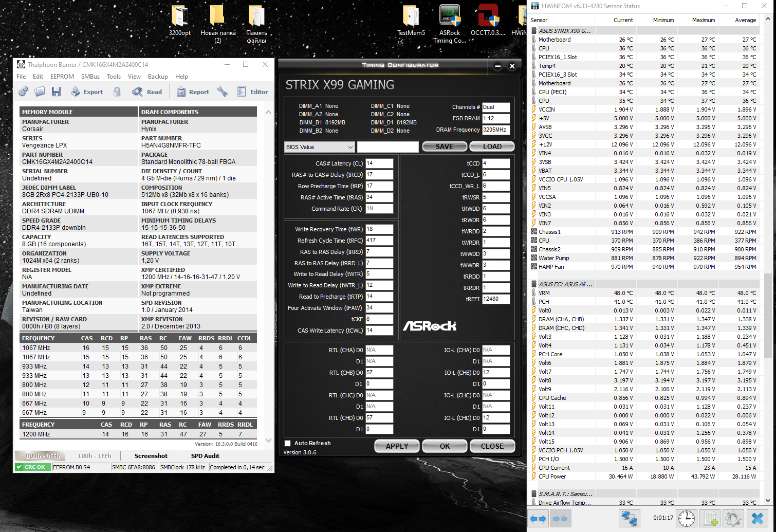Click the wrench icon in Thaiphoon toolbar
The height and width of the screenshot is (532, 776).
(223, 92)
